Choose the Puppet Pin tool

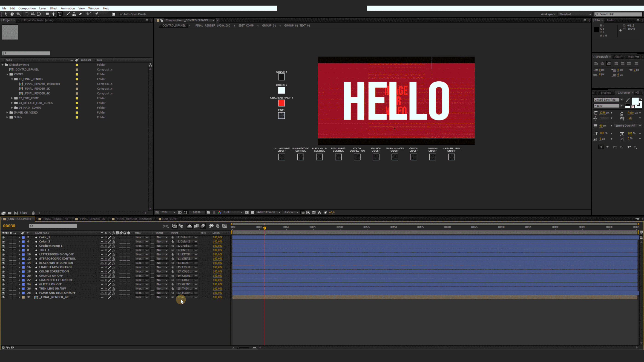tap(97, 14)
